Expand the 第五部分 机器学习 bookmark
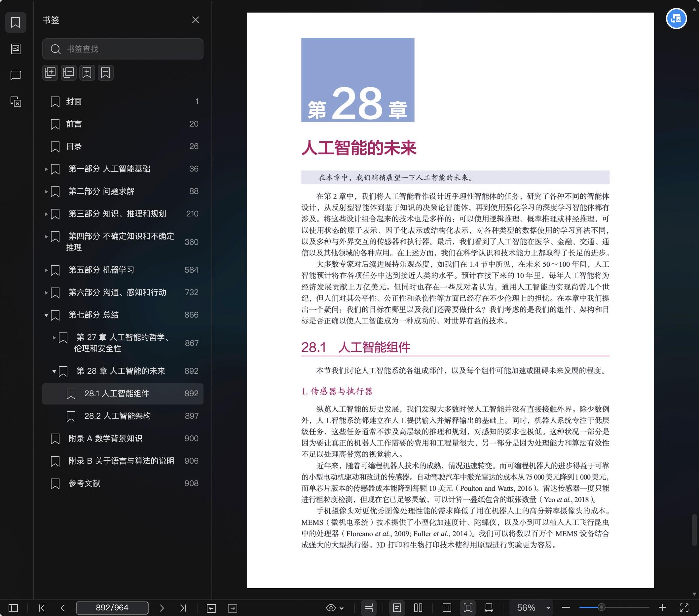This screenshot has height=616, width=699. pyautogui.click(x=46, y=270)
